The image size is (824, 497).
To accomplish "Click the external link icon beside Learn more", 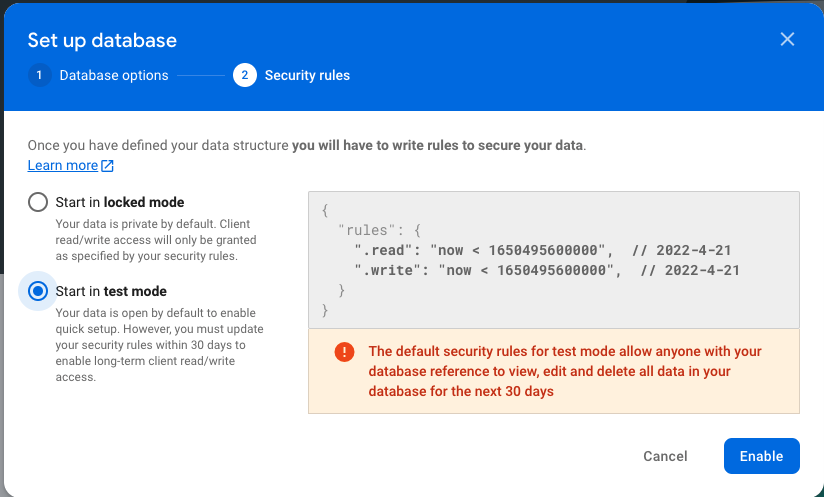I will click(x=107, y=166).
